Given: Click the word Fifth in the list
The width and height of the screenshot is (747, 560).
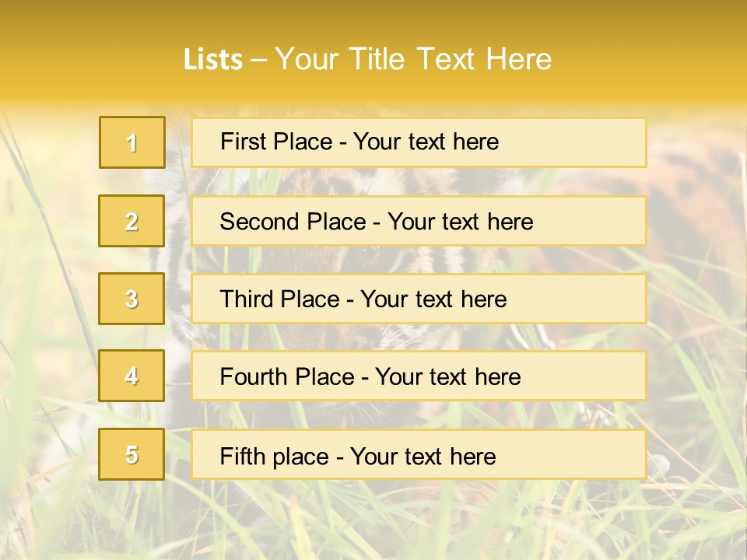Looking at the screenshot, I should (241, 456).
